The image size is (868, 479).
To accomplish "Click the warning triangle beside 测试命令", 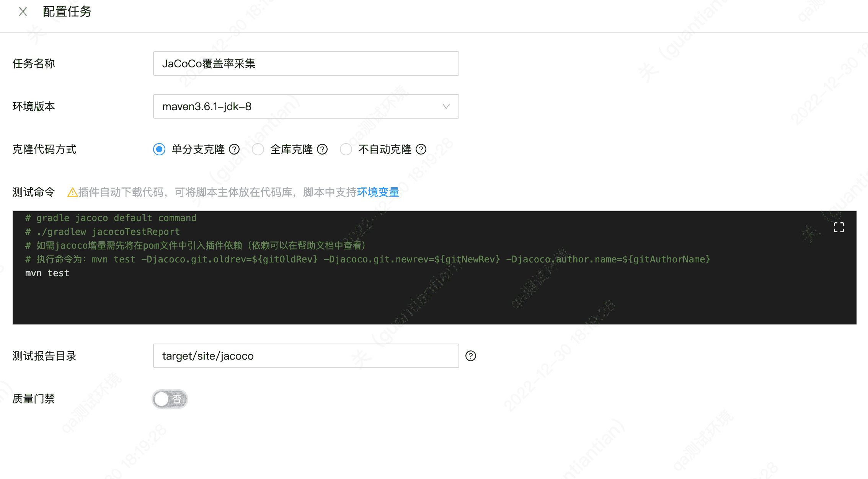I will (71, 192).
